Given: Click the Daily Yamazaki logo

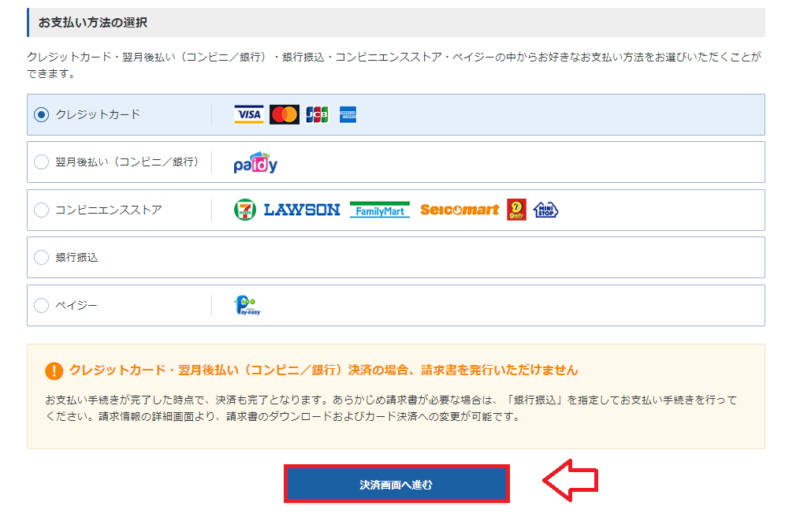Looking at the screenshot, I should click(516, 210).
